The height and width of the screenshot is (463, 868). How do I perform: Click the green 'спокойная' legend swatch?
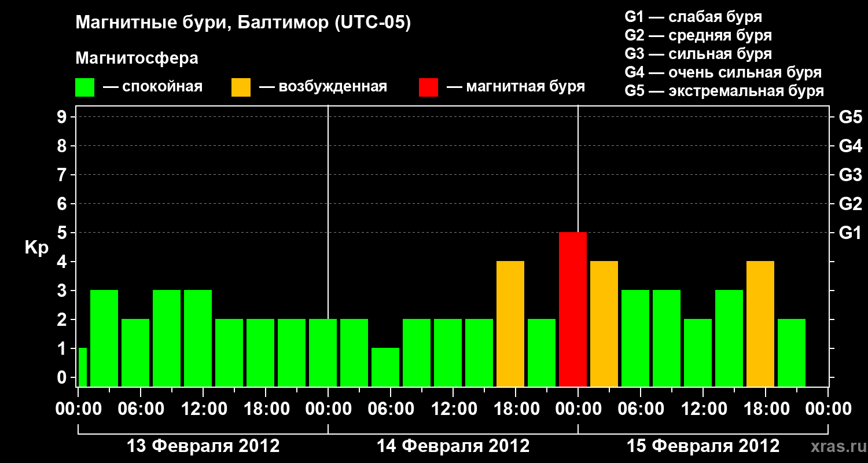pyautogui.click(x=85, y=87)
